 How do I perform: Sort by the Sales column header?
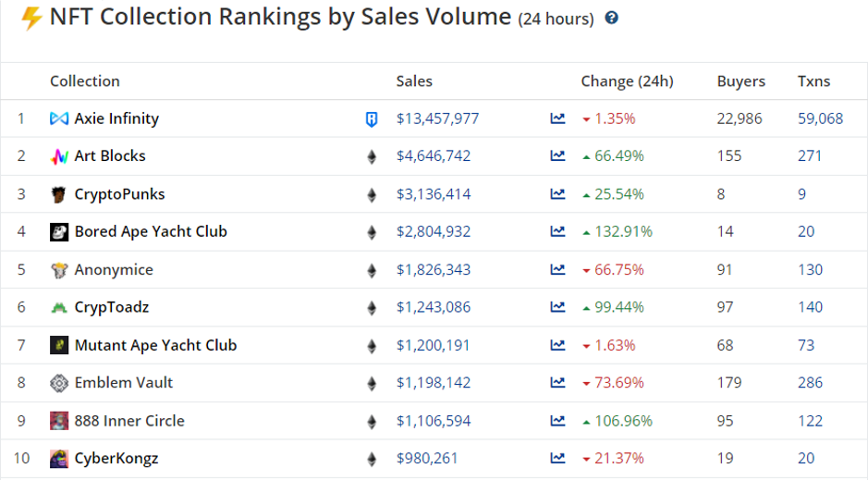pyautogui.click(x=414, y=81)
